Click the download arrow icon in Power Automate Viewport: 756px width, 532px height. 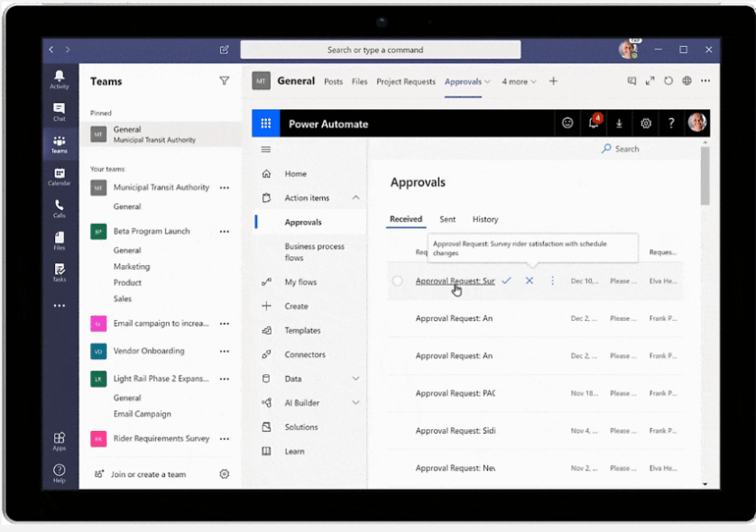[620, 124]
